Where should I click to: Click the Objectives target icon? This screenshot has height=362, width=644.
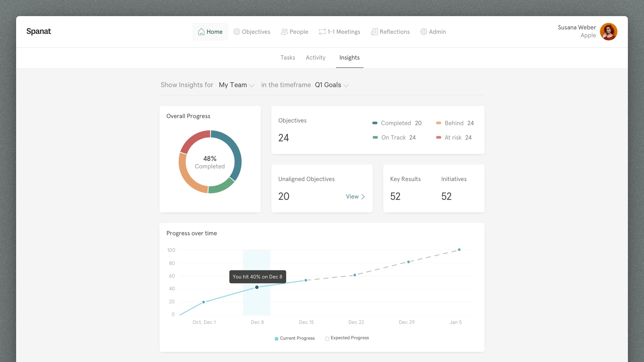click(236, 32)
